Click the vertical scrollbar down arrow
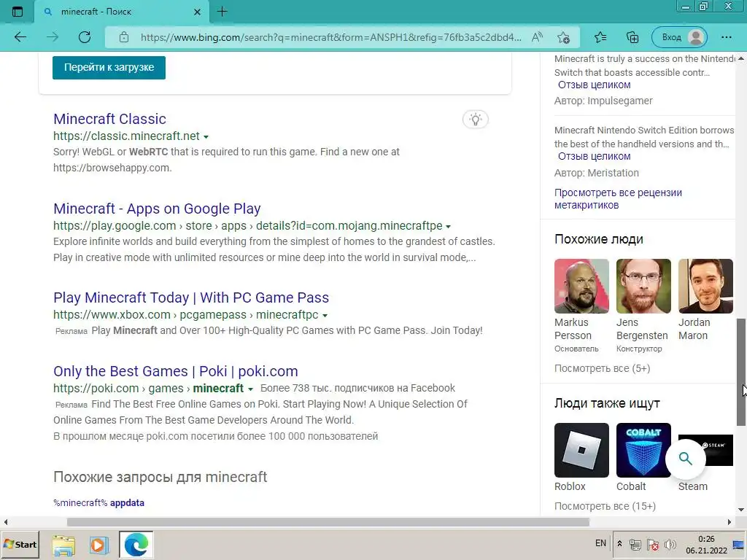 741,509
